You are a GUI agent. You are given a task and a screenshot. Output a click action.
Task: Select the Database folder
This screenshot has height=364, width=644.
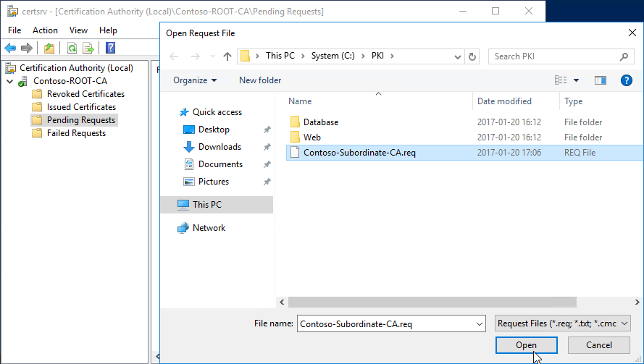tap(321, 122)
